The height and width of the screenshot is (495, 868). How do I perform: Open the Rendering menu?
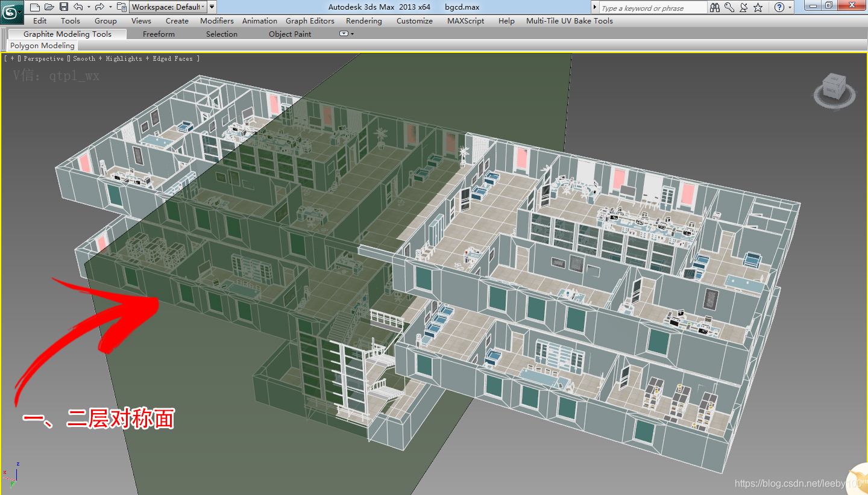(363, 20)
